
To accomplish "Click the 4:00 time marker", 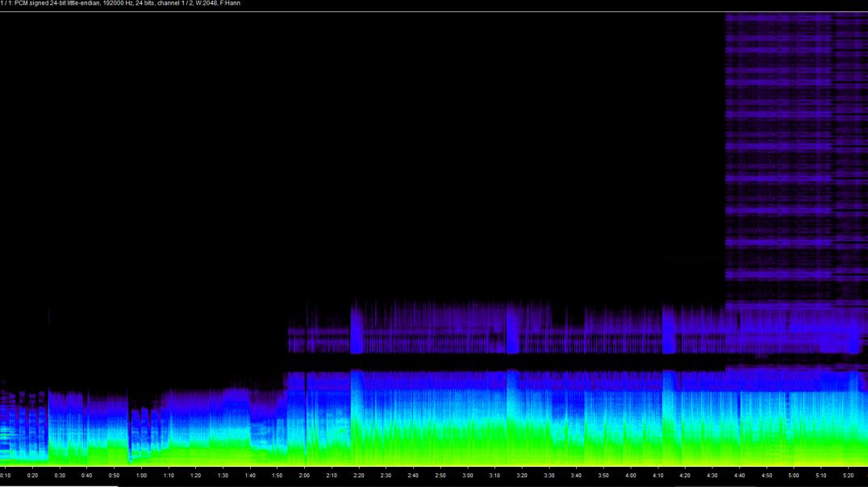I will [x=630, y=476].
